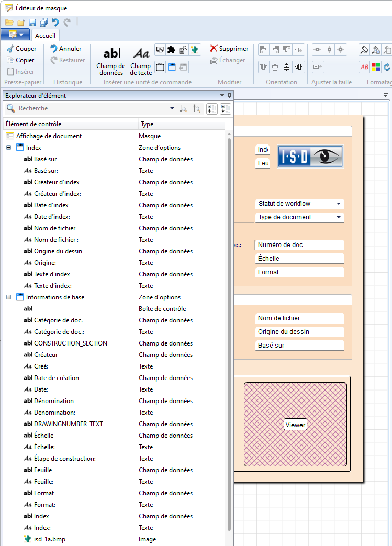The width and height of the screenshot is (392, 546).
Task: Click the format painter brush icon
Action: click(x=364, y=50)
